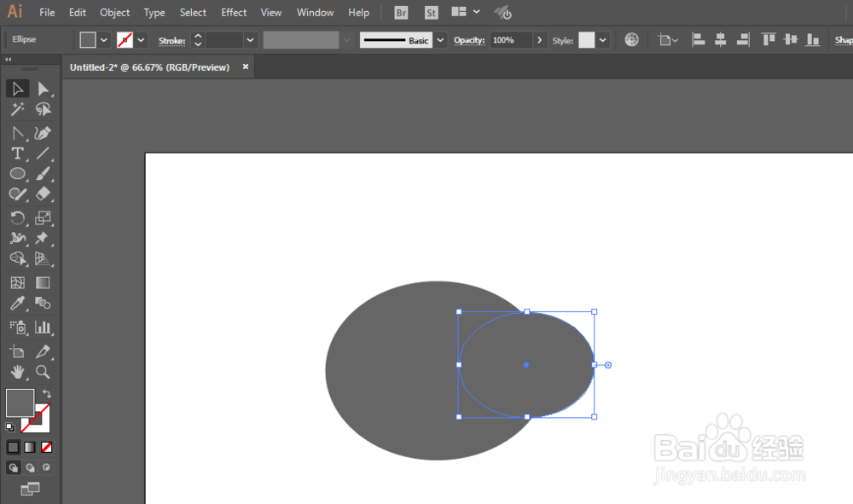Expand the stroke weight dropdown
This screenshot has width=853, height=504.
coord(250,40)
